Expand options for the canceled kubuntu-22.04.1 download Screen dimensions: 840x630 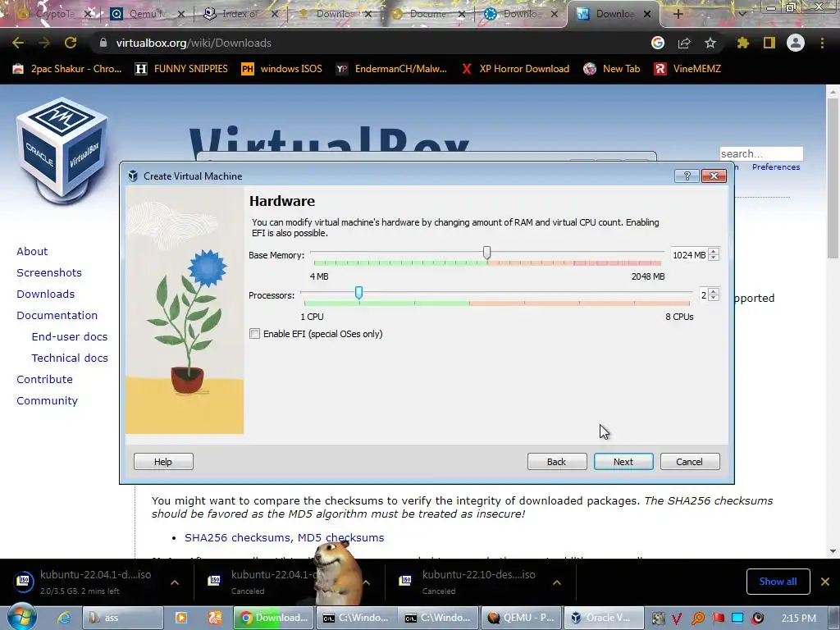367,582
